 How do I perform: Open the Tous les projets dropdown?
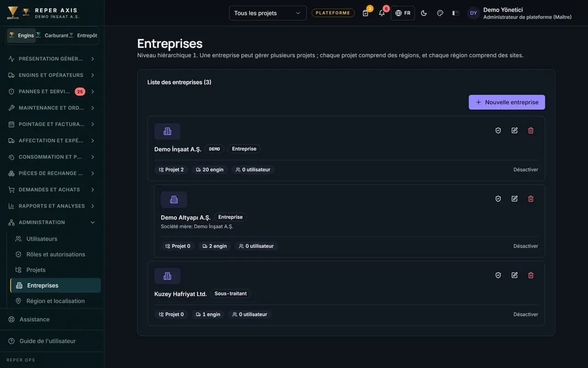pos(268,13)
